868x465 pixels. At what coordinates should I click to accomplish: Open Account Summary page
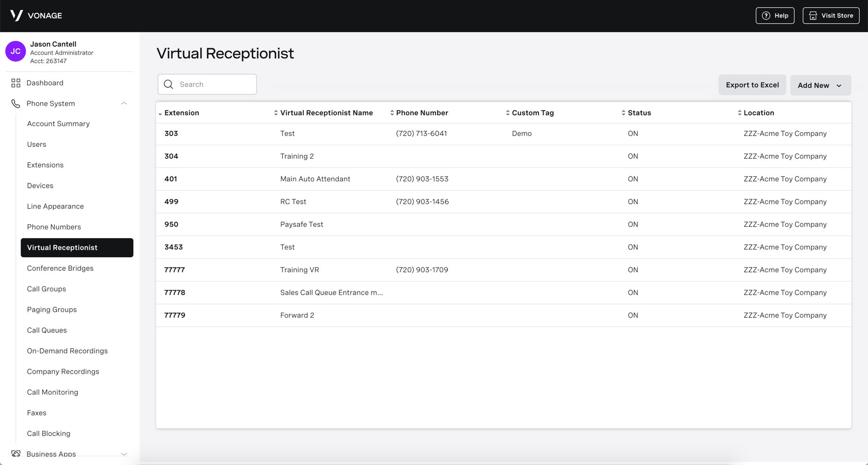58,123
